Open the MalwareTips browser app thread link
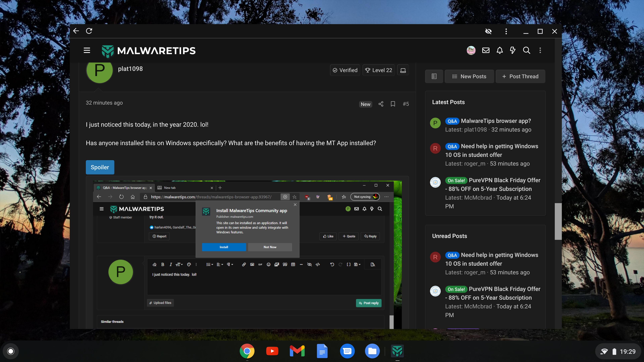Viewport: 644px width, 362px height. [496, 121]
